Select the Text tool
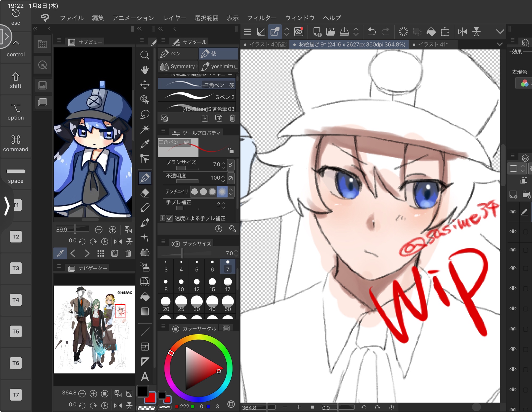The height and width of the screenshot is (412, 532). (145, 376)
